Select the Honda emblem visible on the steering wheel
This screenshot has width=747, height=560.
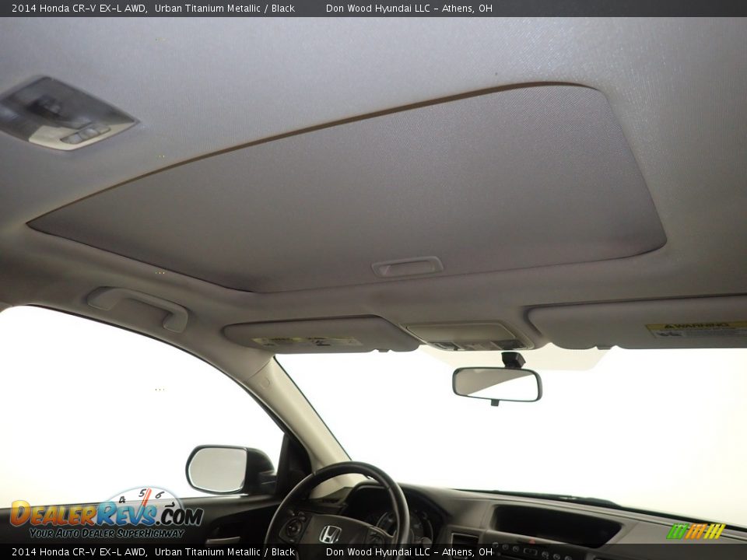(x=330, y=534)
